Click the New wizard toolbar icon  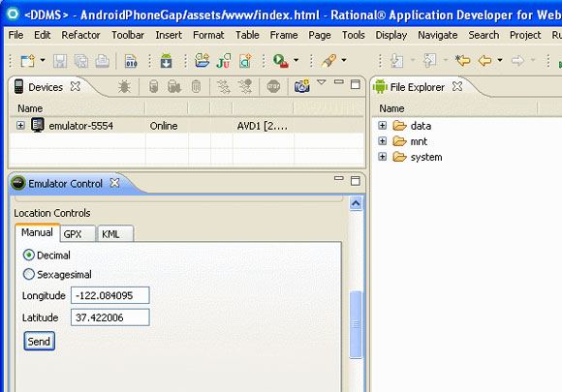[27, 61]
